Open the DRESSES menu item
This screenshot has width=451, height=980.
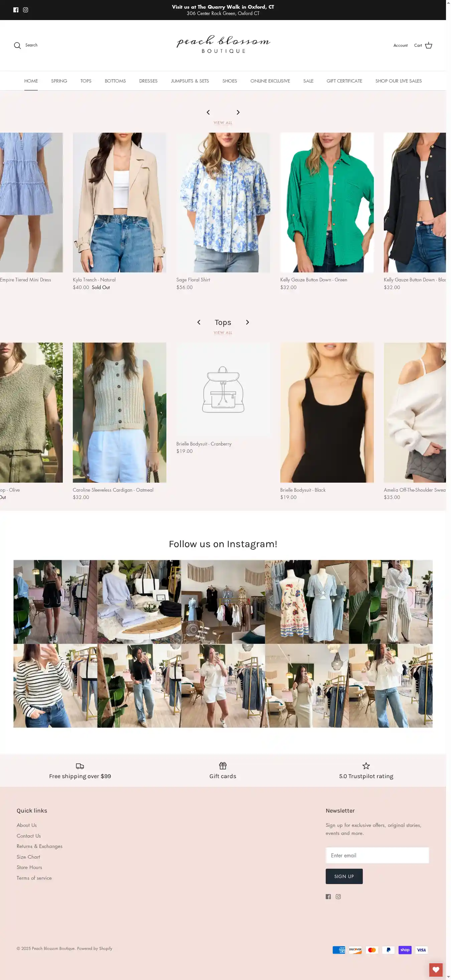coord(148,81)
